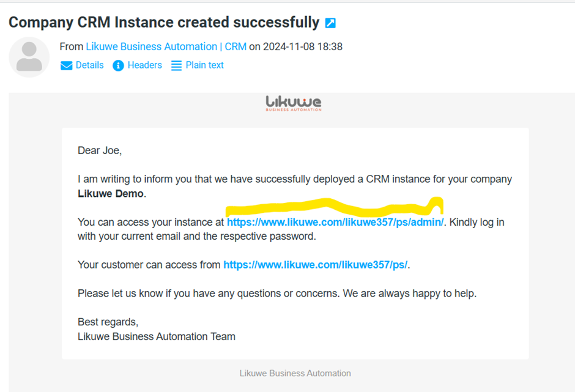The width and height of the screenshot is (575, 392).
Task: Open the likuwe357/ps/admin/ instance link
Action: pyautogui.click(x=336, y=222)
